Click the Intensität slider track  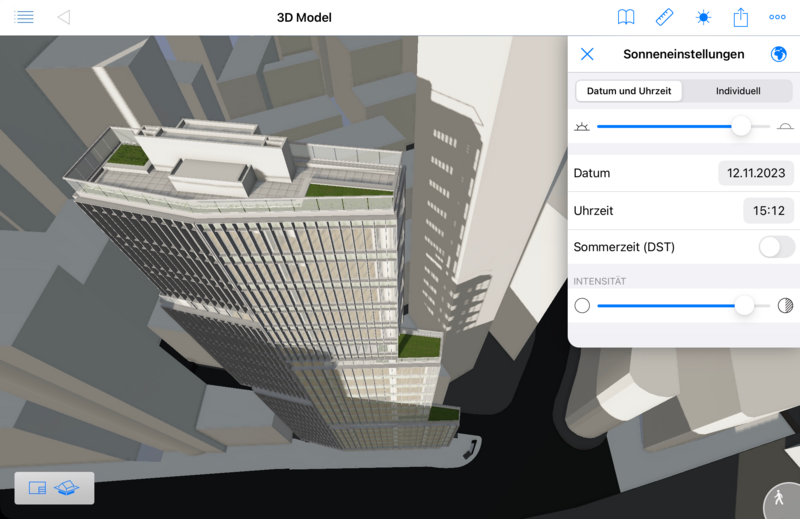pos(683,306)
